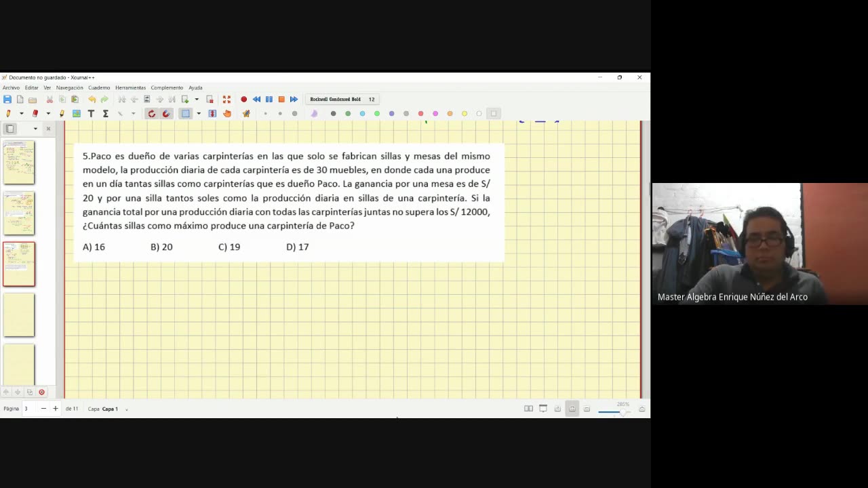Undo the last action
Viewport: 868px width, 488px height.
click(x=92, y=100)
